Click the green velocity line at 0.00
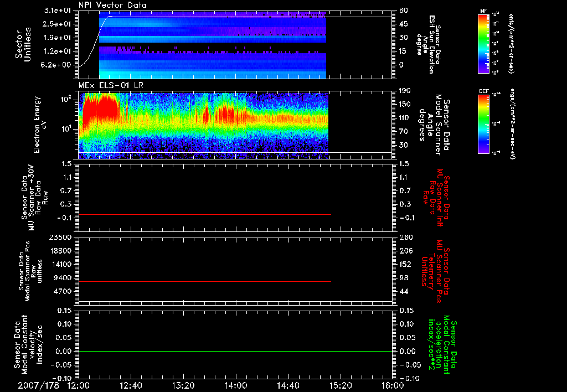 pos(235,351)
